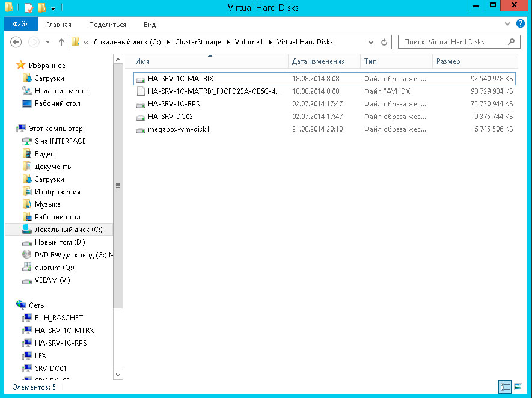The height and width of the screenshot is (398, 532).
Task: Switch to details view mode
Action: 505,387
